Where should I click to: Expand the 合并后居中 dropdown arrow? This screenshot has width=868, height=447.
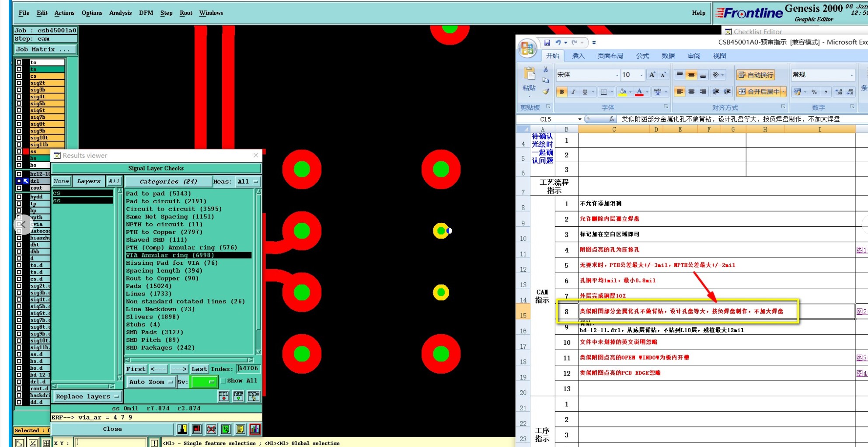(783, 92)
